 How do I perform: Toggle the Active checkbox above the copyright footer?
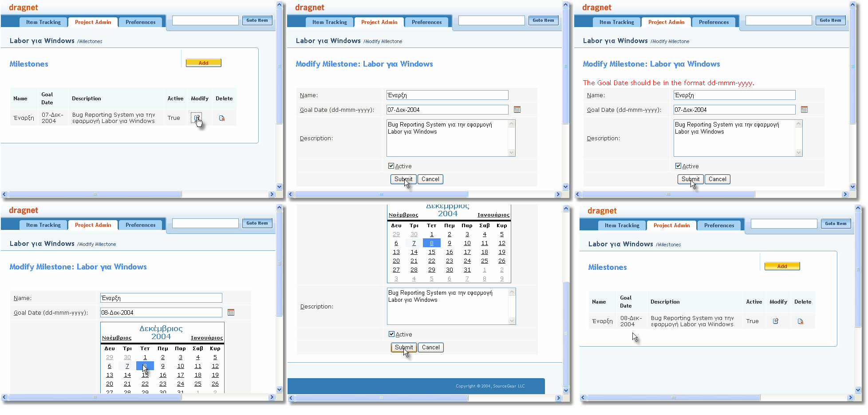click(x=391, y=334)
